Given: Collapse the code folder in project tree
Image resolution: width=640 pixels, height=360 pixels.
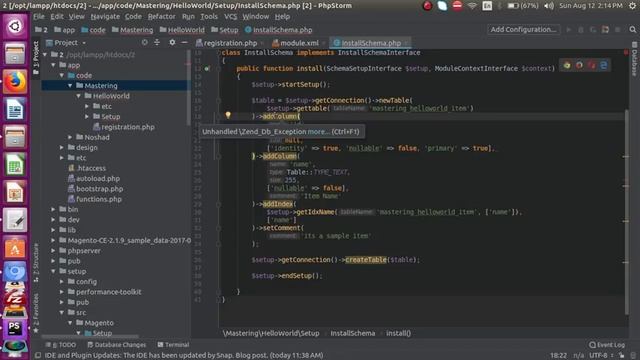Looking at the screenshot, I should (62, 76).
